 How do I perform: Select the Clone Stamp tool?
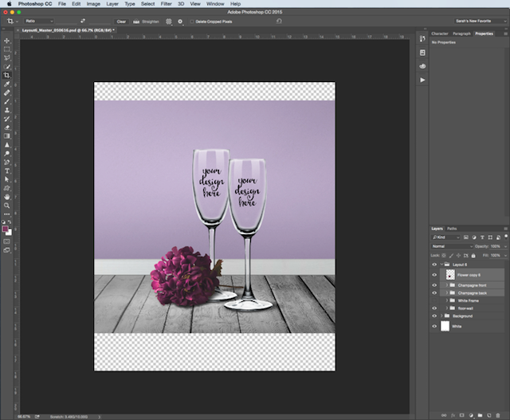(6, 110)
